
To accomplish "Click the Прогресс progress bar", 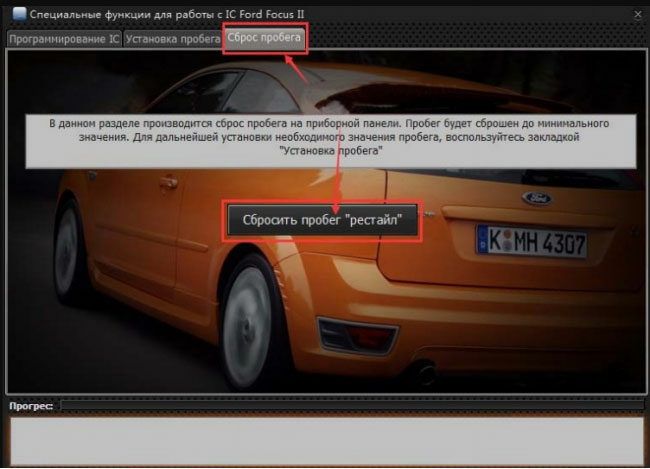I will (352, 405).
